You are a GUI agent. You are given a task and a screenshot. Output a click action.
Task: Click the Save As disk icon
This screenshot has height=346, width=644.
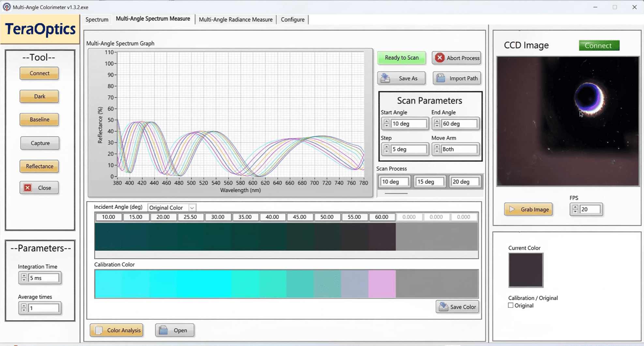[x=385, y=78]
